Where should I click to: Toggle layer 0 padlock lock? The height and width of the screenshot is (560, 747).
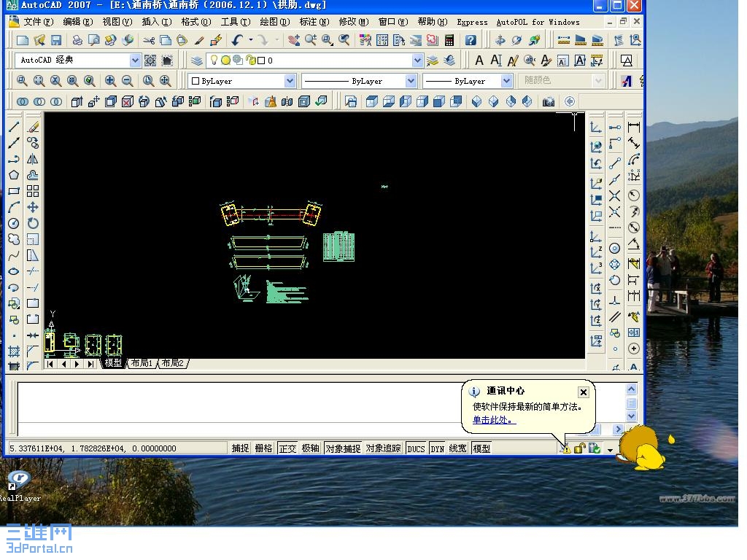coord(251,60)
